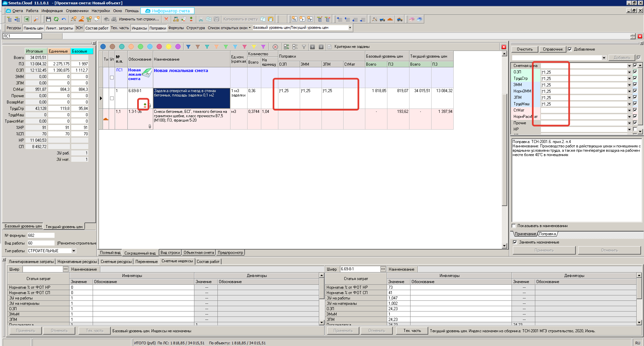This screenshot has width=644, height=346.
Task: Click the Поправки toolbar button
Action: pos(158,28)
